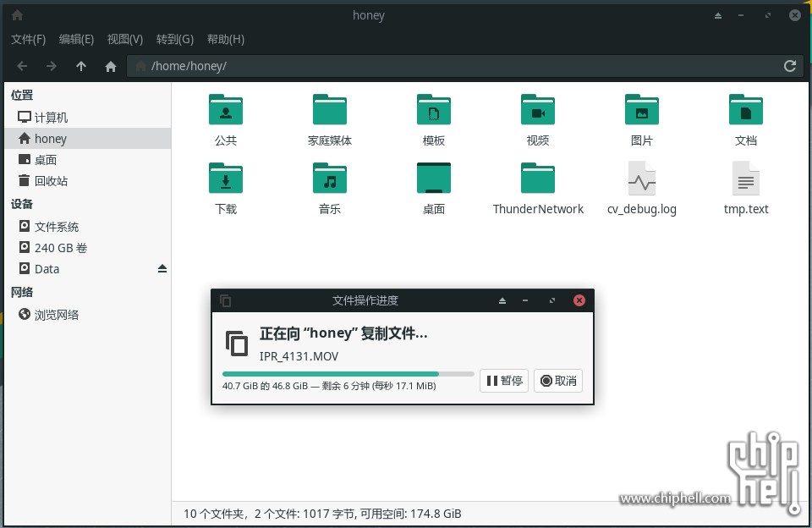This screenshot has width=812, height=528.
Task: Cancel the copy with 取消 button
Action: coord(558,381)
